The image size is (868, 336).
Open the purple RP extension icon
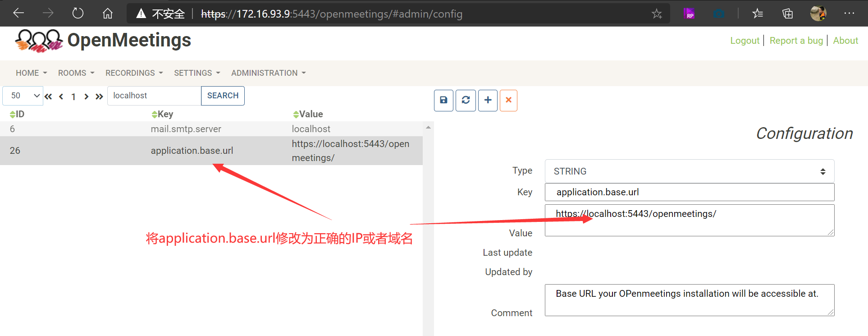pyautogui.click(x=689, y=14)
